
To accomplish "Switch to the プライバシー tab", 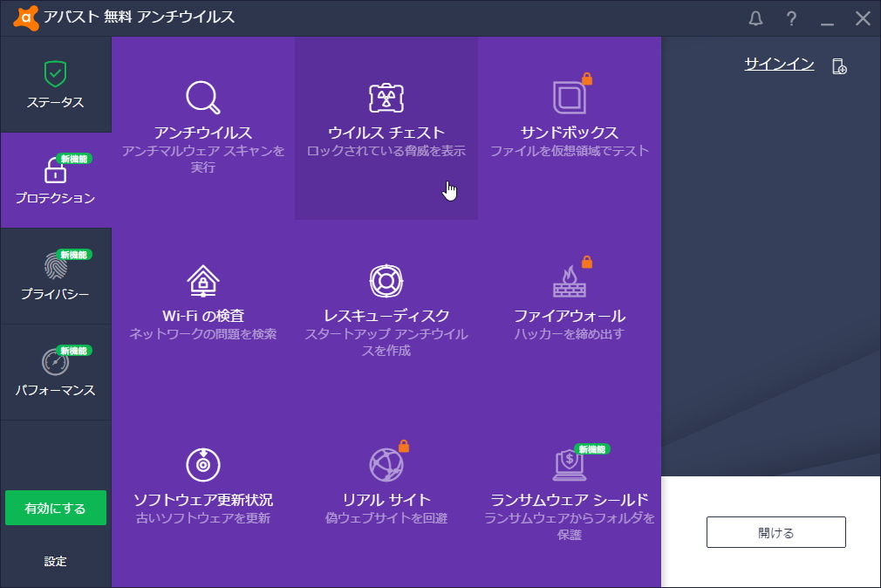I will [x=55, y=277].
